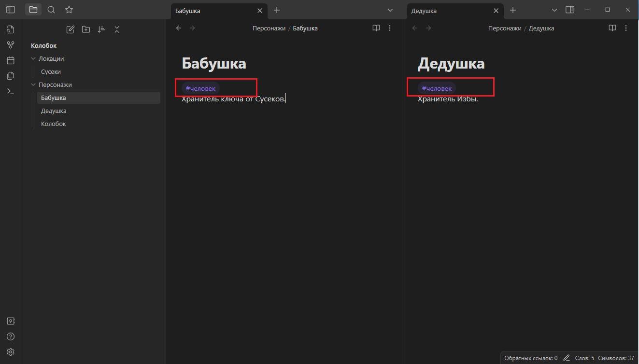639x364 pixels.
Task: Change the sort order of files
Action: [101, 29]
